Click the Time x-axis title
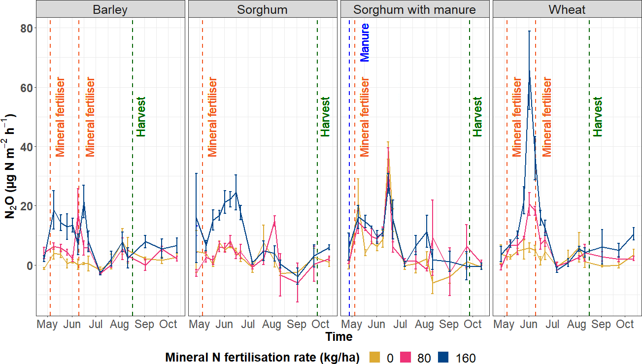 pos(338,337)
